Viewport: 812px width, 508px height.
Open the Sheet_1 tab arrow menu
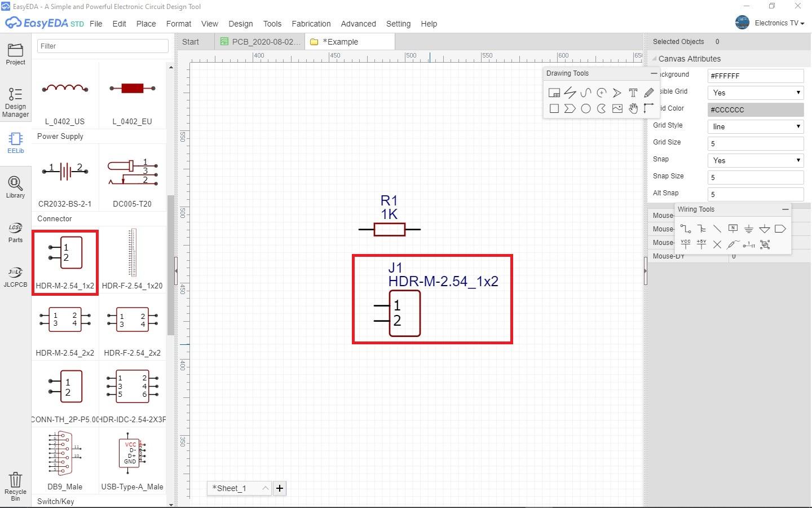click(265, 488)
